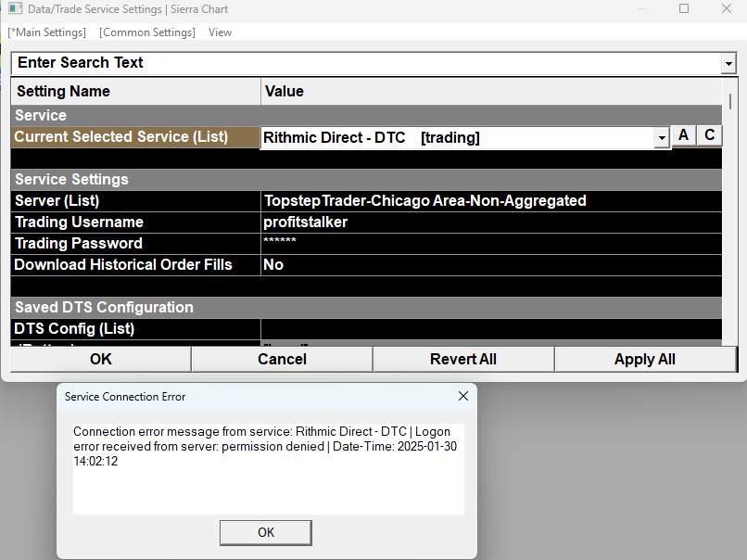This screenshot has width=747, height=560.
Task: Click the C button beside service list
Action: 709,135
